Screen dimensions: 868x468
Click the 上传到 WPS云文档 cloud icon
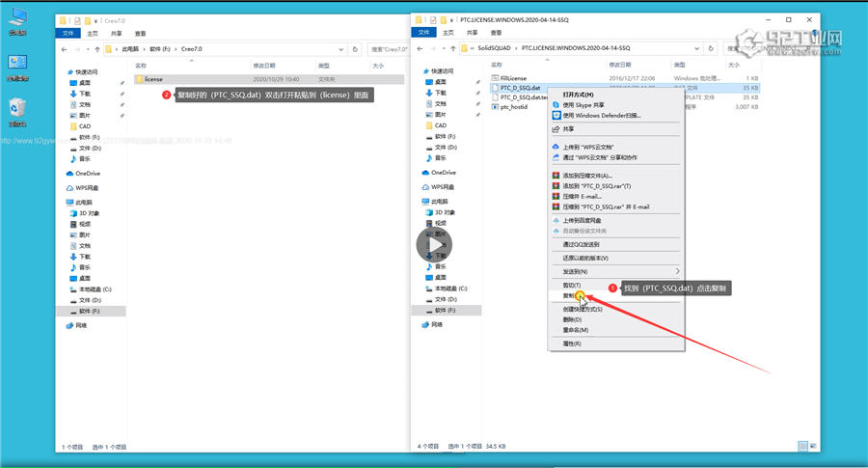(x=556, y=147)
